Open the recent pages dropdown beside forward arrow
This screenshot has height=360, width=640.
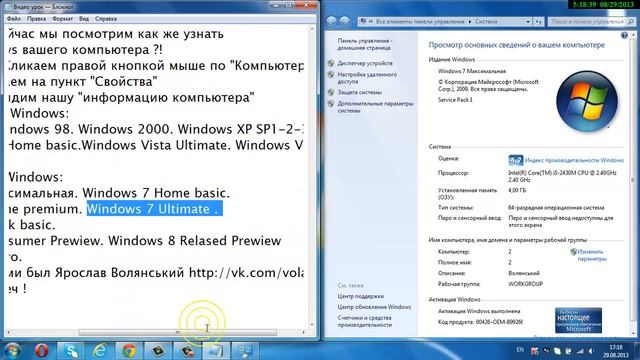click(353, 22)
